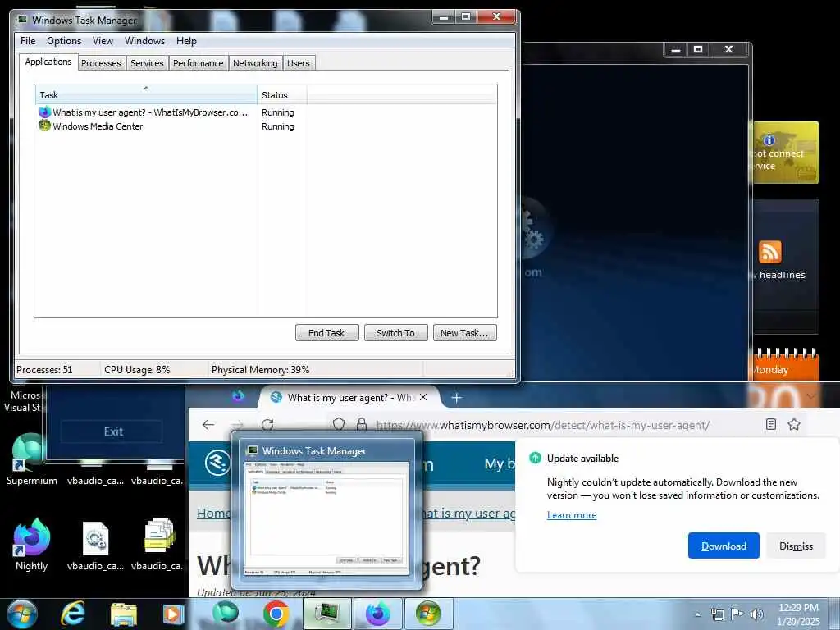Open Google Chrome from the taskbar
840x630 pixels.
276,614
